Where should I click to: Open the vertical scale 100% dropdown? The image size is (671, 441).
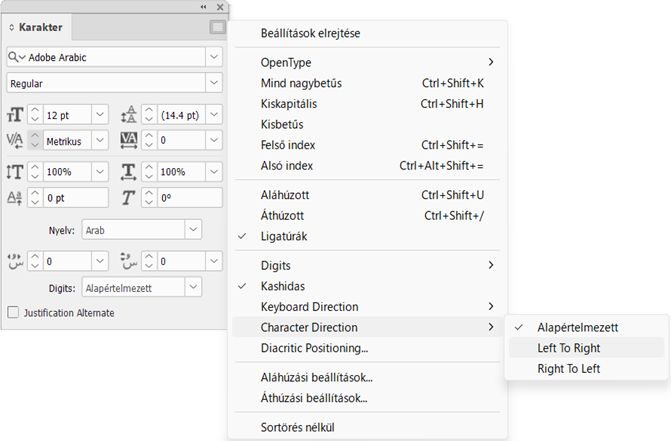100,172
